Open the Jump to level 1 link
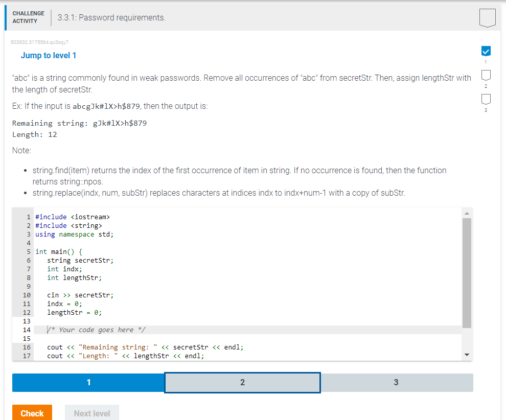 pyautogui.click(x=49, y=55)
